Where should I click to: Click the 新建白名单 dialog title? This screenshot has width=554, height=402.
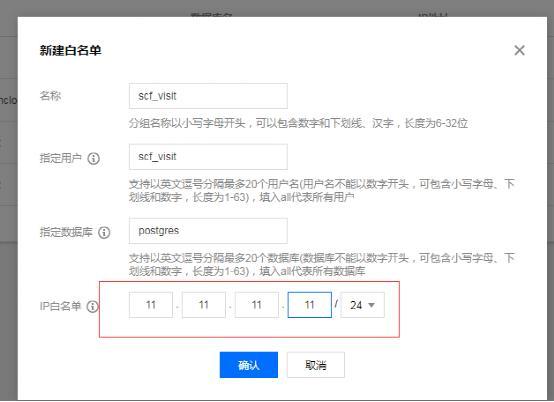pyautogui.click(x=70, y=51)
